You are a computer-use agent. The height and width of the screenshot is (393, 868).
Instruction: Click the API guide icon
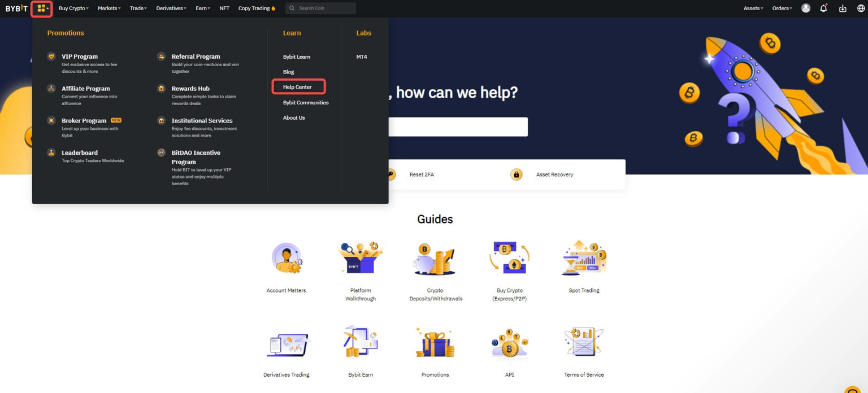click(x=510, y=342)
